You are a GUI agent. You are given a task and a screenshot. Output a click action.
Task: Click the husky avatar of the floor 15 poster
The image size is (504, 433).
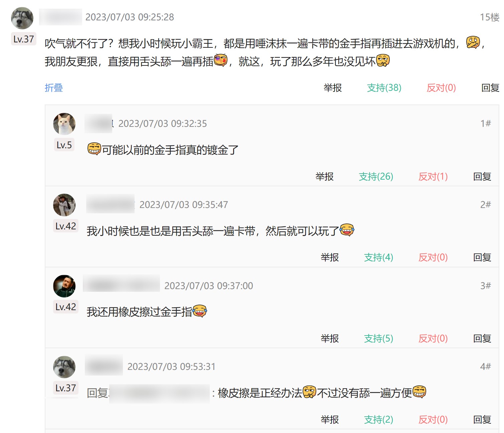[22, 18]
